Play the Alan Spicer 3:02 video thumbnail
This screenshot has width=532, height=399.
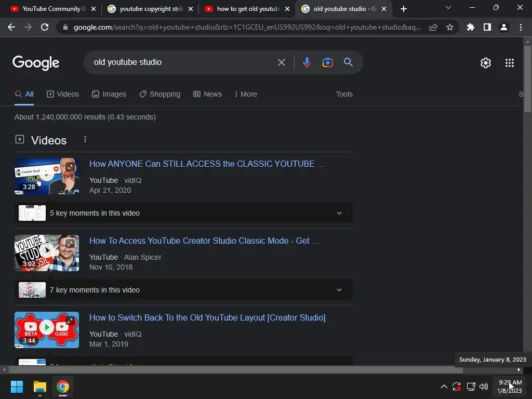[47, 253]
